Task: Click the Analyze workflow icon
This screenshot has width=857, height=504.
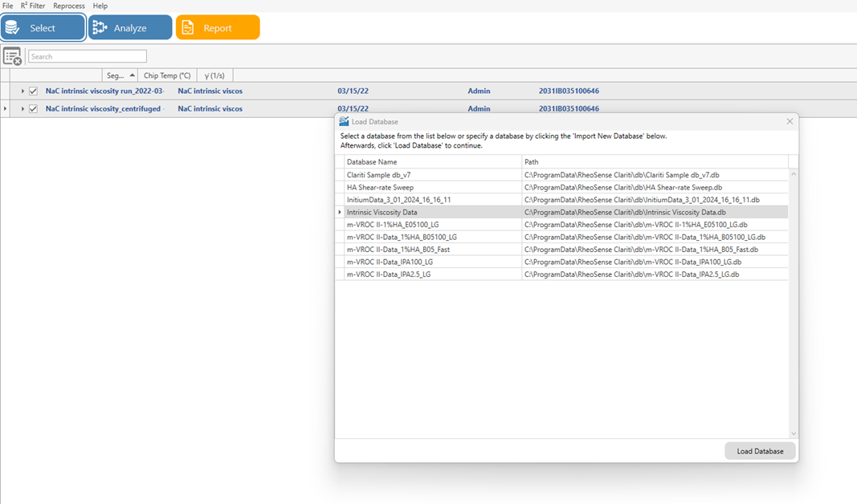Action: point(100,27)
